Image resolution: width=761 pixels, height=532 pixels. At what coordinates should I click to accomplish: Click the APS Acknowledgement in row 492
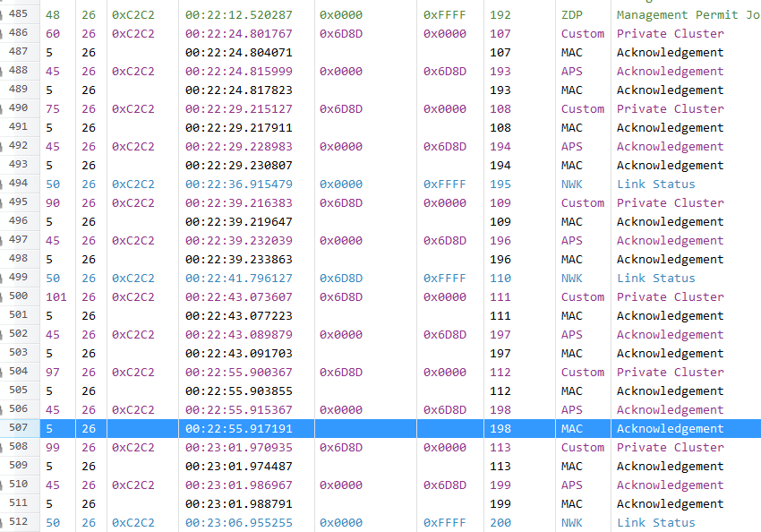[x=671, y=147]
